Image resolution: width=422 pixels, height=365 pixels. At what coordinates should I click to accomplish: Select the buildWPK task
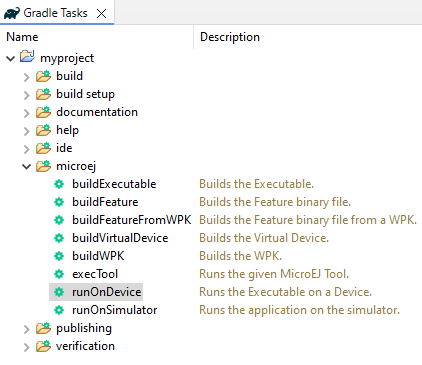click(98, 256)
